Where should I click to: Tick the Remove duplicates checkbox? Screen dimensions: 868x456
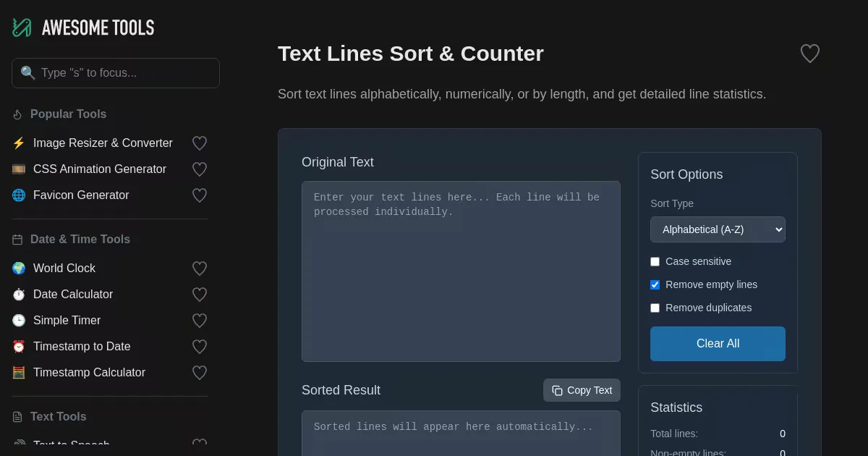point(655,308)
